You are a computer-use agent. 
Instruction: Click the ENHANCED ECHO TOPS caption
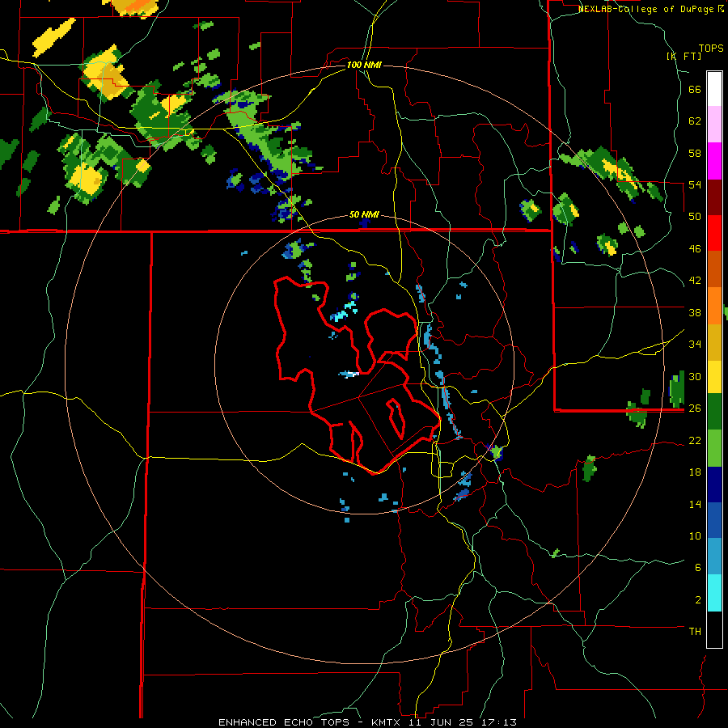coord(284,722)
